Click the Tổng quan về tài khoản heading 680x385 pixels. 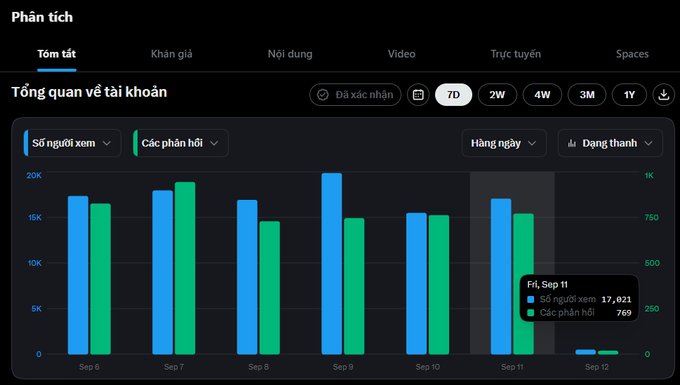[x=89, y=92]
